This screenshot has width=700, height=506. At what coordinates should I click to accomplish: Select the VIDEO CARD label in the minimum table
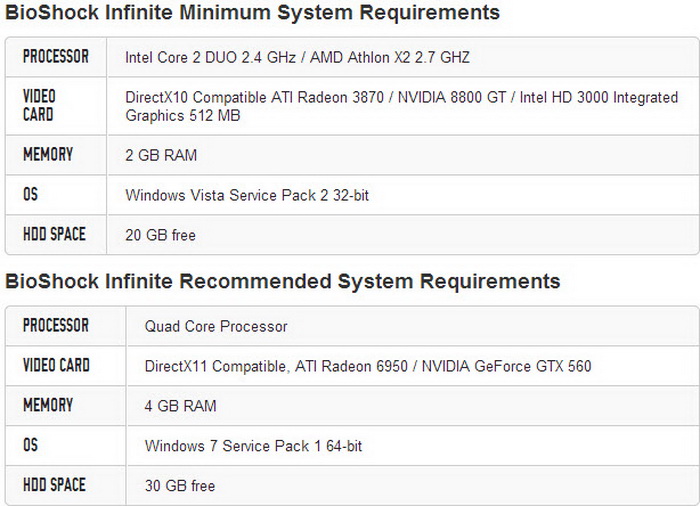pyautogui.click(x=39, y=106)
